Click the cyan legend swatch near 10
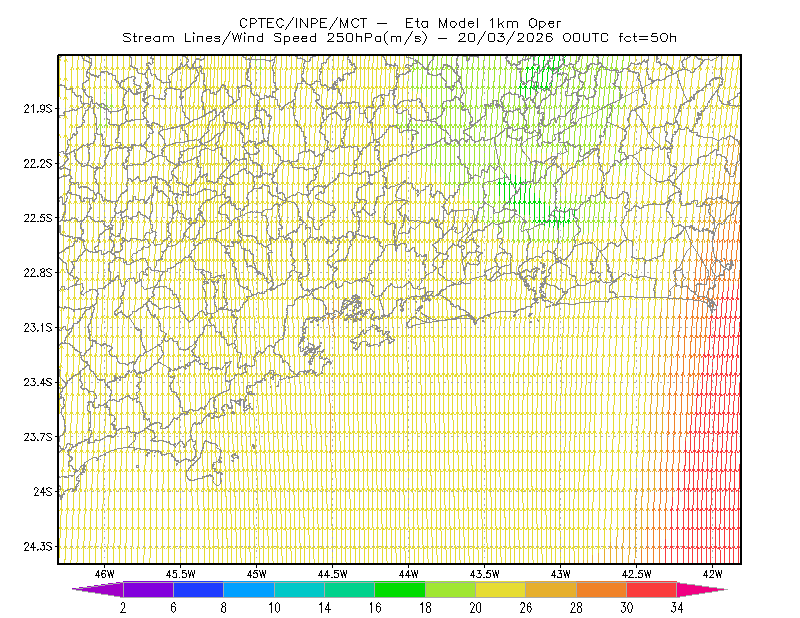The width and height of the screenshot is (800, 618). coord(299,589)
